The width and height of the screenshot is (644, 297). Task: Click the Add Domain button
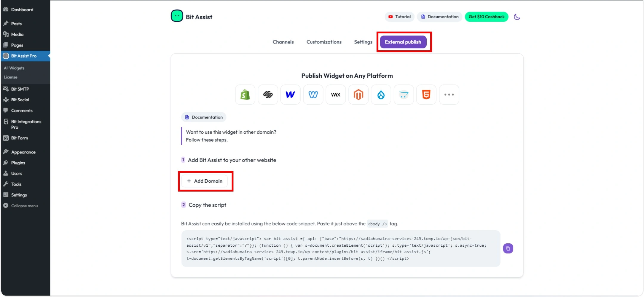(205, 181)
